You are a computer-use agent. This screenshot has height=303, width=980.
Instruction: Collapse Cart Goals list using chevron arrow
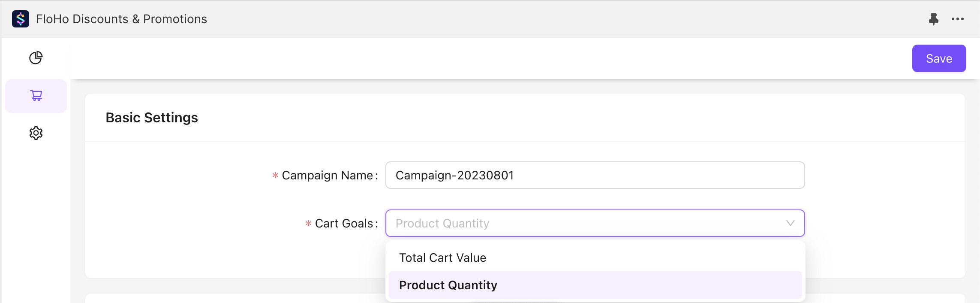(x=790, y=223)
